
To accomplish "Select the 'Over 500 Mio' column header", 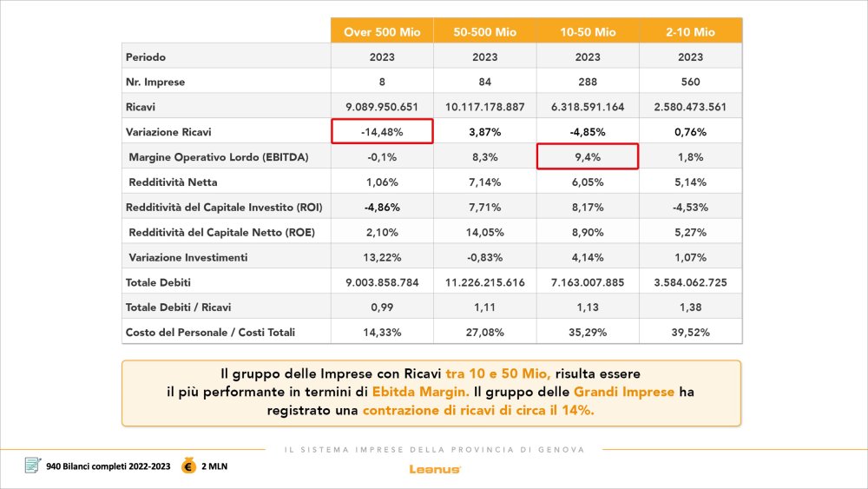I will point(382,31).
